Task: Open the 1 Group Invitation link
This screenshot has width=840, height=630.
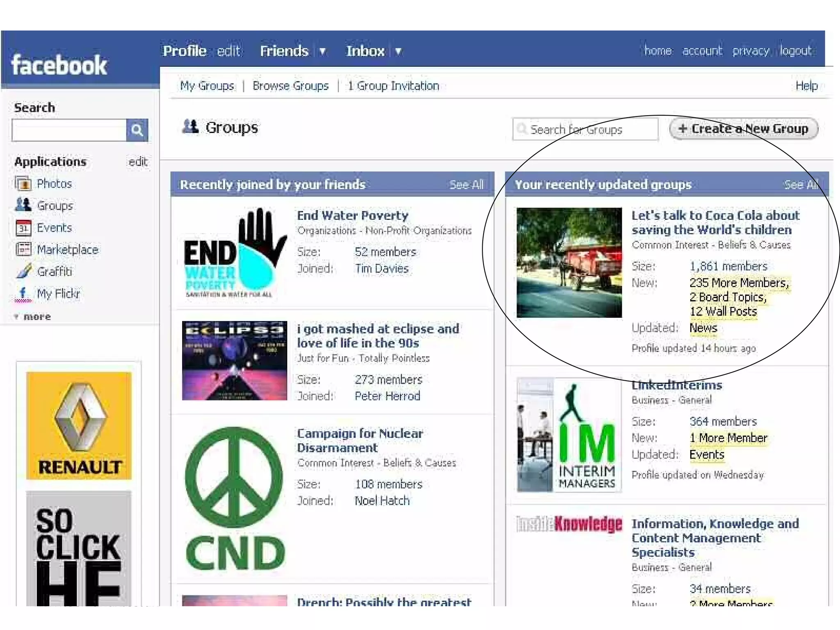Action: pyautogui.click(x=393, y=86)
